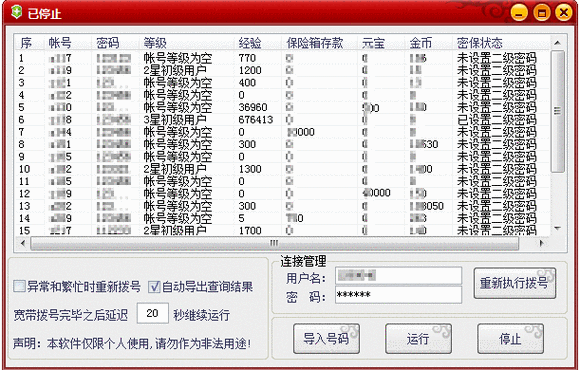Click 元宝 value ending 0000 in row 12
The height and width of the screenshot is (370, 580).
tap(377, 193)
